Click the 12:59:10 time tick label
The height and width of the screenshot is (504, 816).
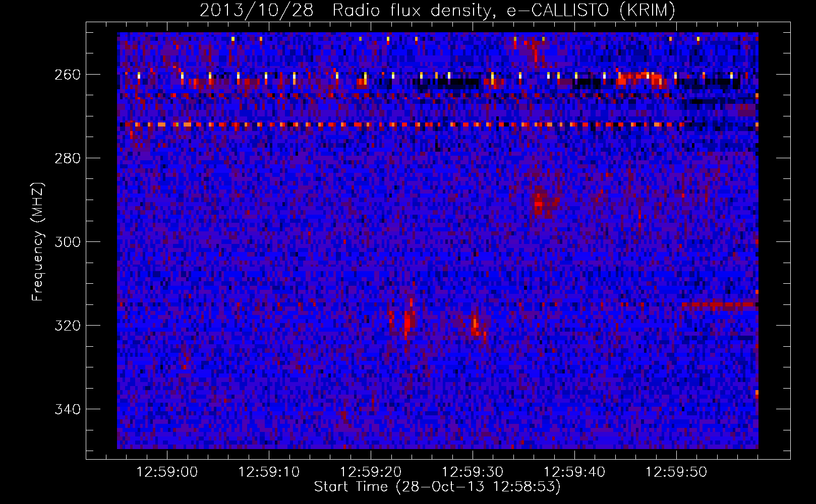coord(269,472)
